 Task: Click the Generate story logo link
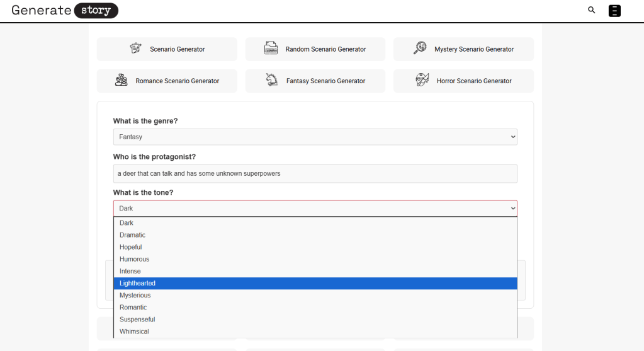coord(65,10)
